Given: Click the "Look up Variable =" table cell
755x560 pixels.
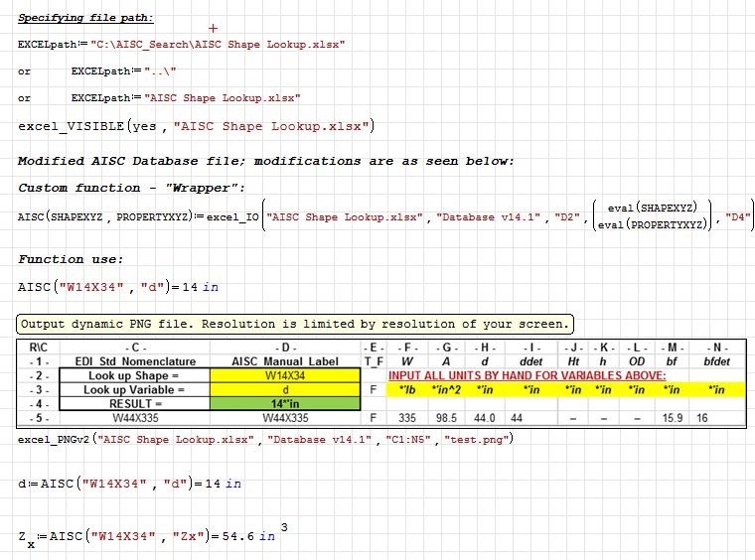Looking at the screenshot, I should click(135, 390).
